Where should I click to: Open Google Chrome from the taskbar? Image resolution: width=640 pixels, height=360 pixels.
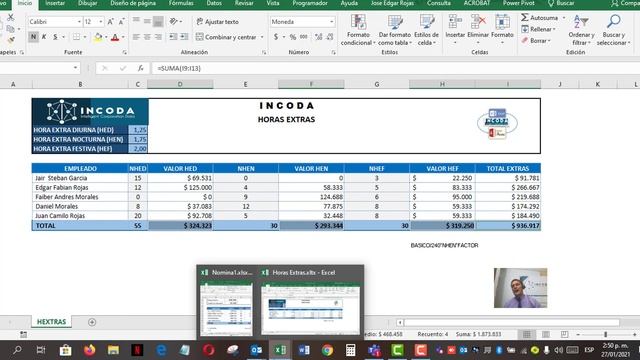click(327, 350)
